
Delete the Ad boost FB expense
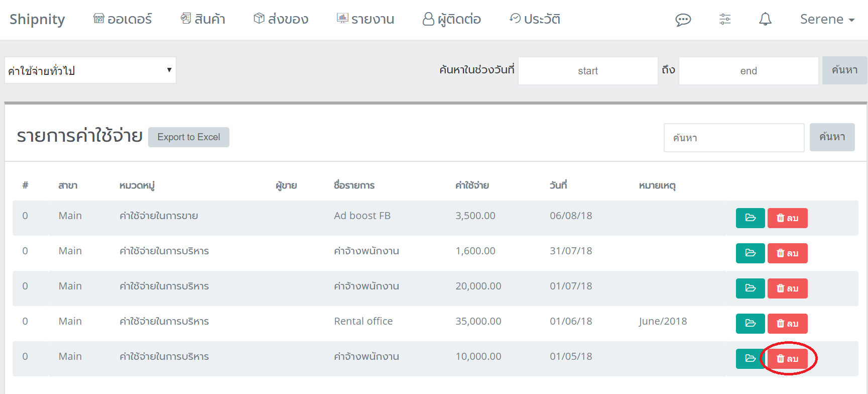pyautogui.click(x=787, y=218)
